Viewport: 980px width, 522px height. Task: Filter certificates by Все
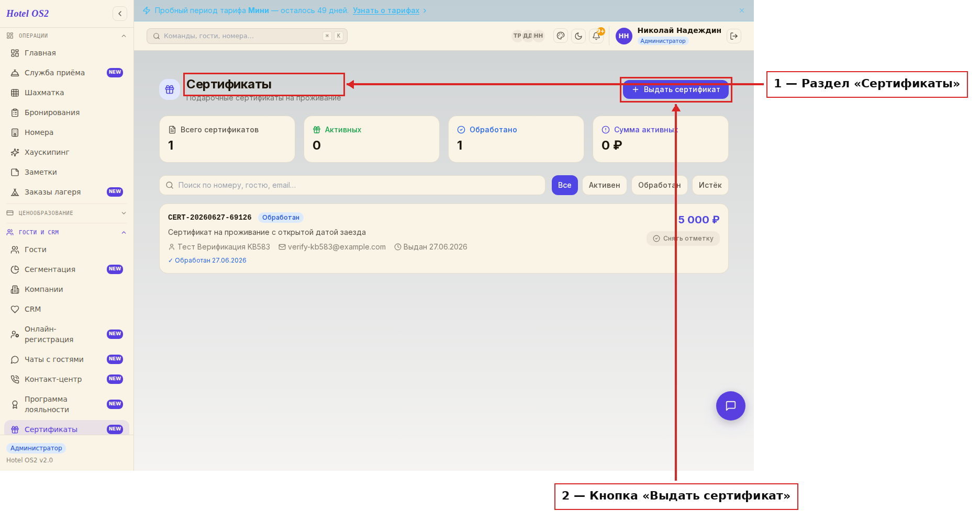[564, 185]
